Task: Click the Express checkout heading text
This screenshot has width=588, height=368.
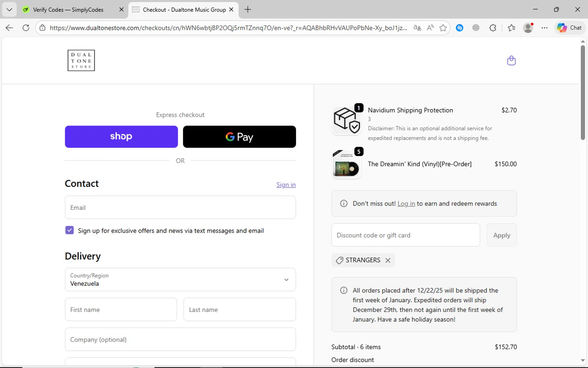Action: (x=180, y=115)
